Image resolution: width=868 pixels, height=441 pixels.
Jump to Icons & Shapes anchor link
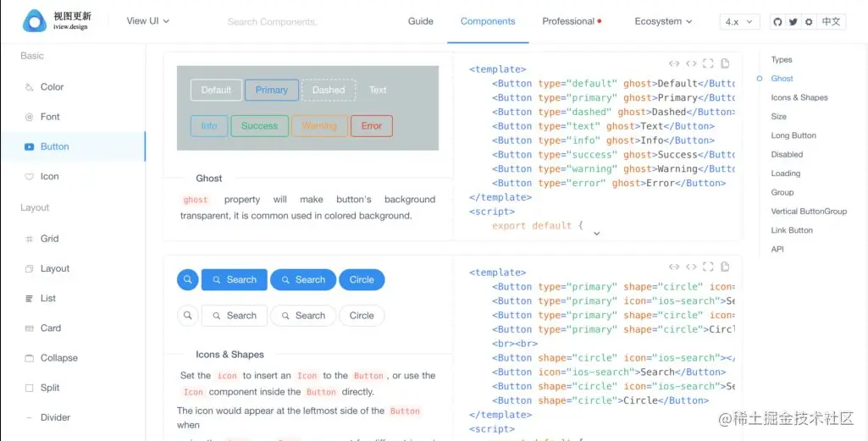tap(799, 97)
